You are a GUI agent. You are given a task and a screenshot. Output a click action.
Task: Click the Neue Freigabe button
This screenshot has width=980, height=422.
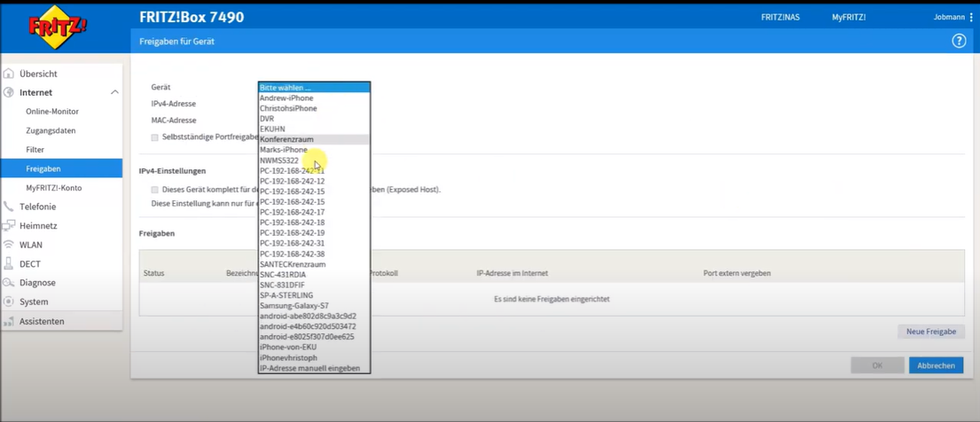930,332
